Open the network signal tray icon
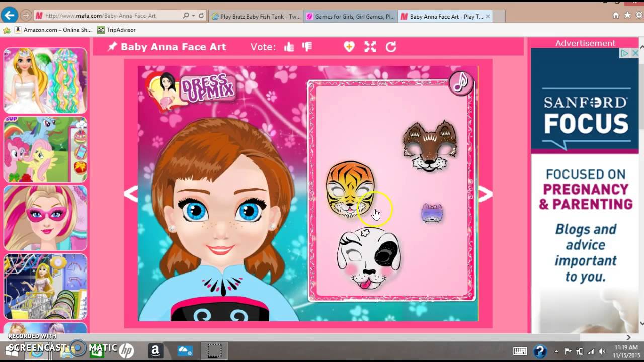The width and height of the screenshot is (644, 362). click(590, 351)
